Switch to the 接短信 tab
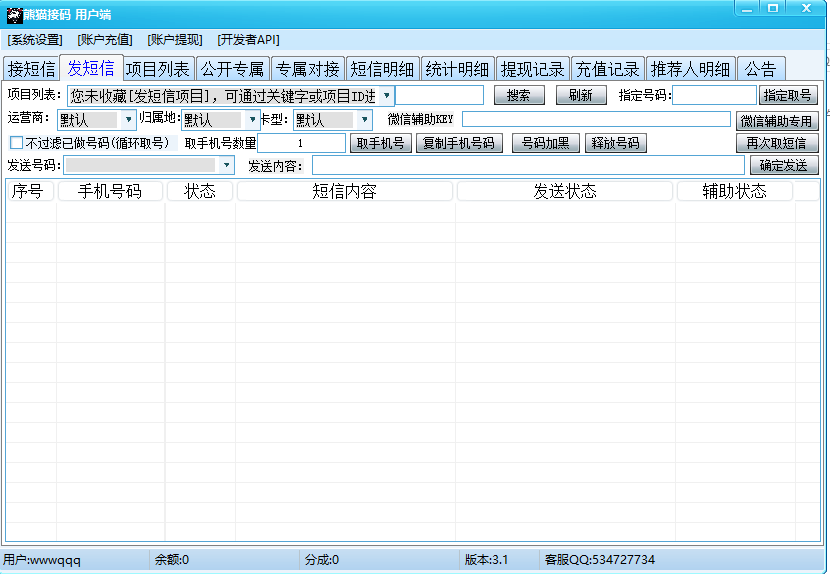This screenshot has width=830, height=574. pos(31,69)
